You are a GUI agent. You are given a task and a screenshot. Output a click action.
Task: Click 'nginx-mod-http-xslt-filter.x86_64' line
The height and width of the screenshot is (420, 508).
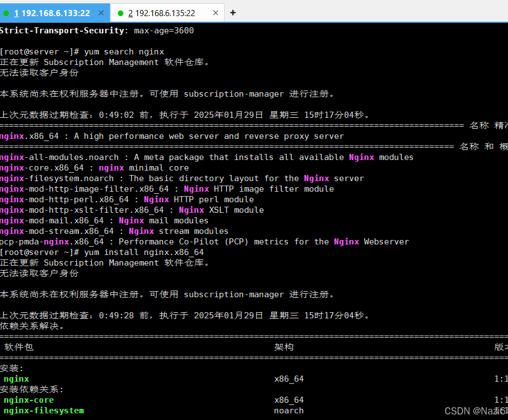(x=132, y=210)
